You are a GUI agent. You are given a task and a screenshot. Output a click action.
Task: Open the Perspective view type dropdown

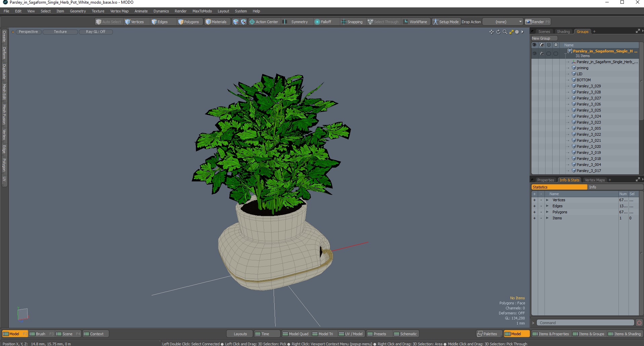tap(28, 32)
